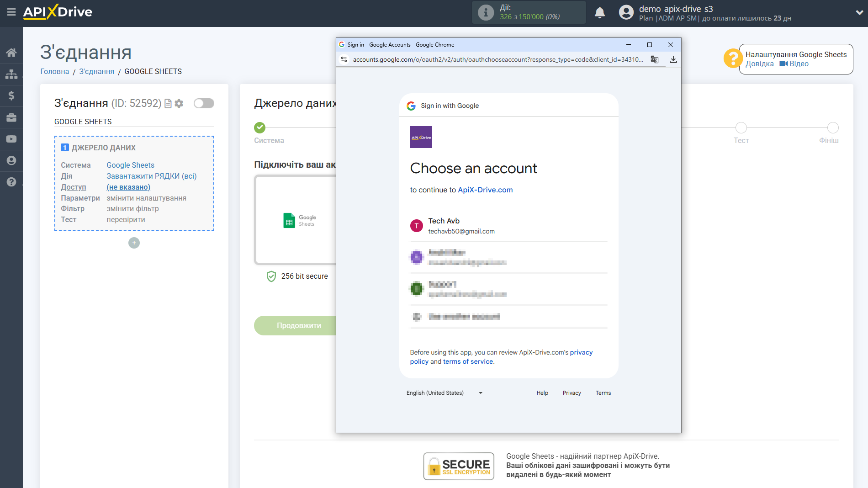The height and width of the screenshot is (488, 868).
Task: Open the home page via the house icon
Action: (11, 52)
